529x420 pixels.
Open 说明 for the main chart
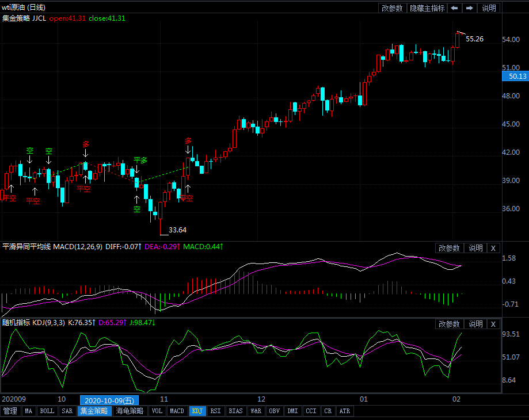coord(489,8)
